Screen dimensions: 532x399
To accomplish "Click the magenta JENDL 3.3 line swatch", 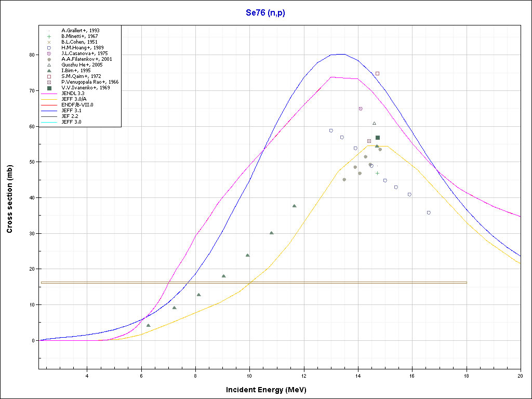I will pyautogui.click(x=49, y=94).
